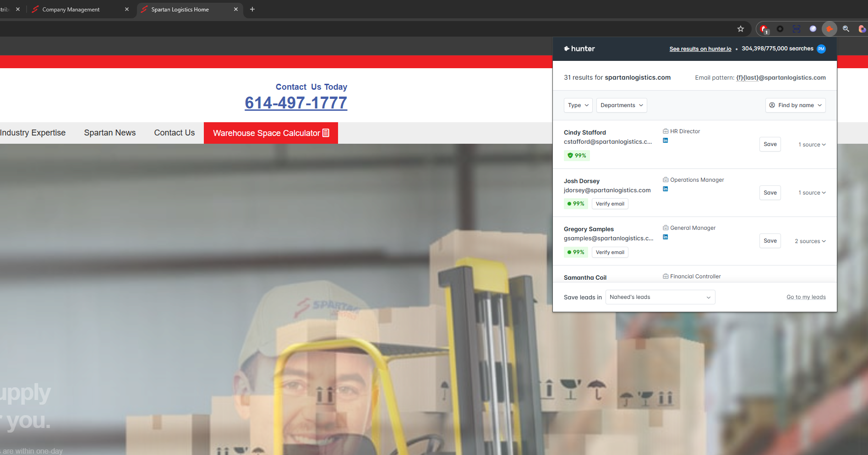Screen dimensions: 868x455
Task: Expand Gregory Samples' 2 sources list
Action: [x=810, y=241]
